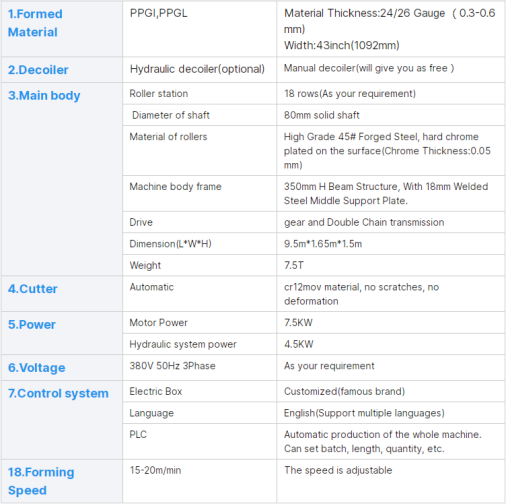The width and height of the screenshot is (507, 504).
Task: Select the '7.5KW' motor power value
Action: click(x=298, y=323)
